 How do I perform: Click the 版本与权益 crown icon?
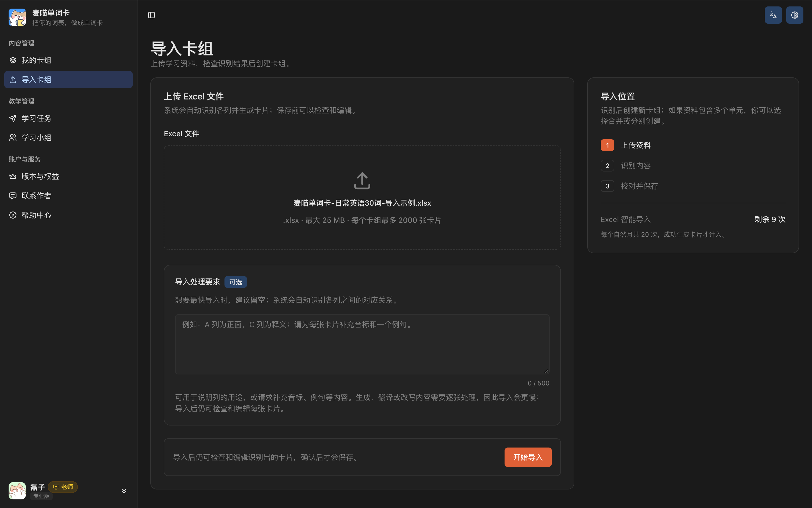[13, 176]
